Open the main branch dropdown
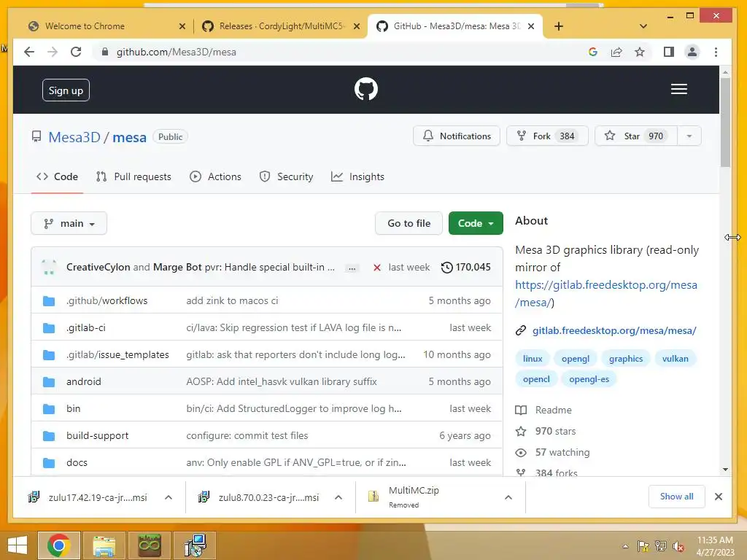The width and height of the screenshot is (747, 560). (x=69, y=223)
